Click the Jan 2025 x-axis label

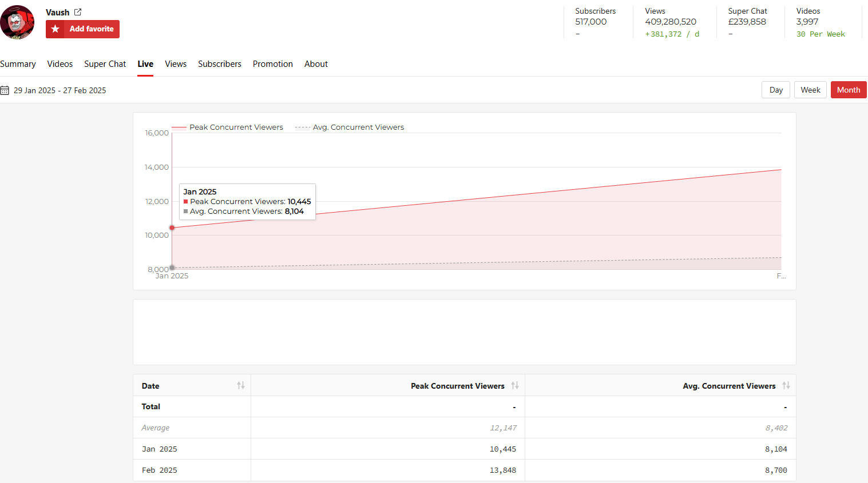coord(172,276)
